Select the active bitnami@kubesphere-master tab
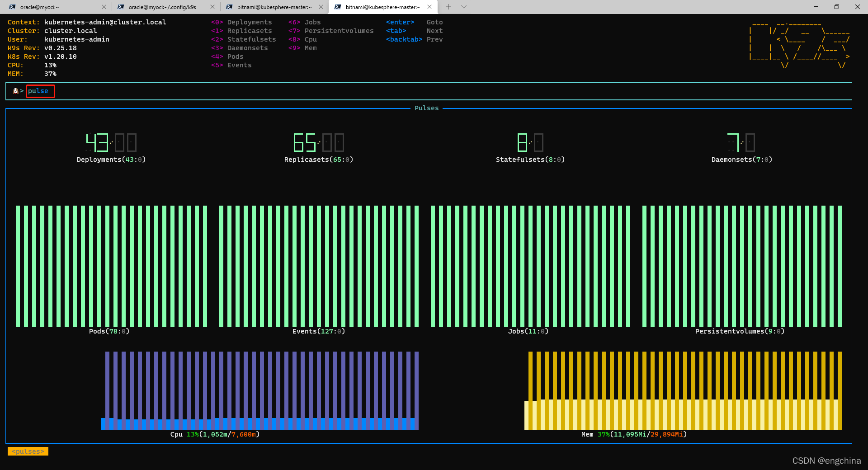The image size is (868, 470). pos(382,7)
